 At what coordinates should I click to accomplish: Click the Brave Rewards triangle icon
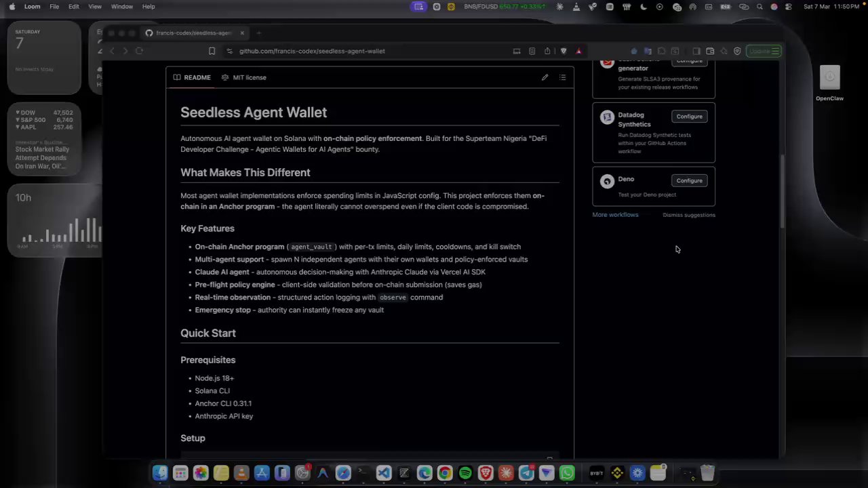[x=578, y=51]
